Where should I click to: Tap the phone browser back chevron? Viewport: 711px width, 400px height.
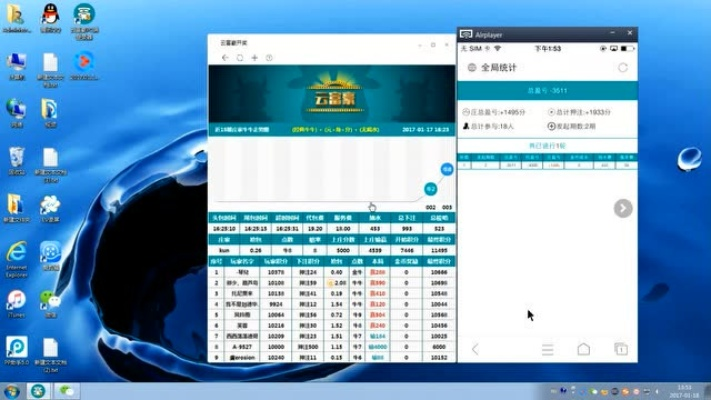click(x=475, y=349)
